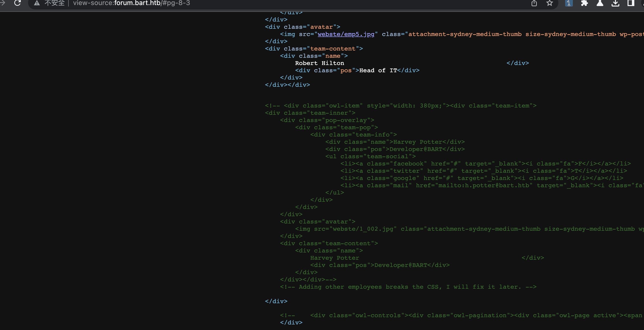
Task: Show the downloads tray icon
Action: [x=615, y=3]
